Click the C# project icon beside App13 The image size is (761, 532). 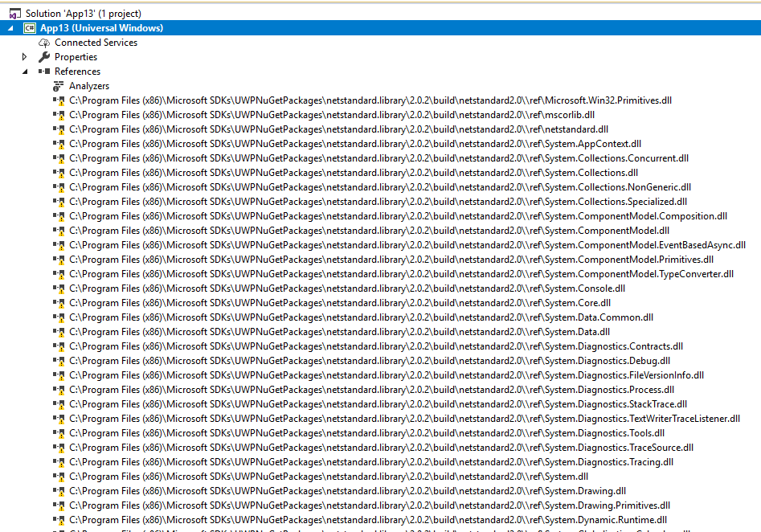click(30, 27)
